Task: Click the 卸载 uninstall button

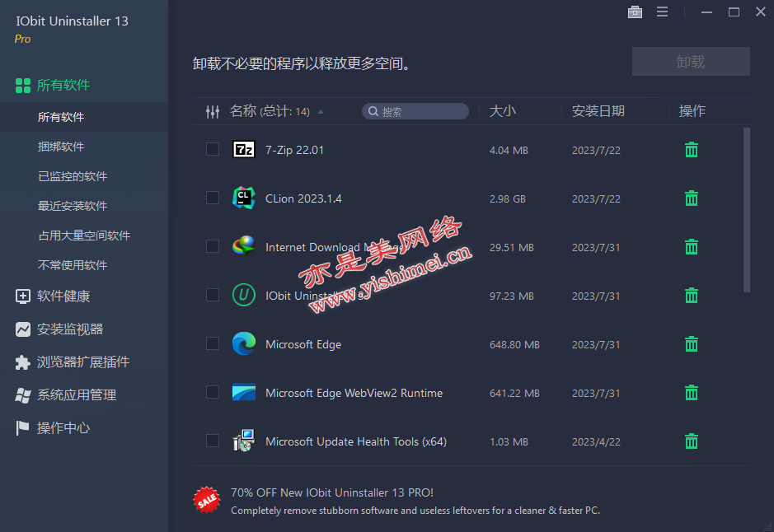Action: (x=691, y=62)
